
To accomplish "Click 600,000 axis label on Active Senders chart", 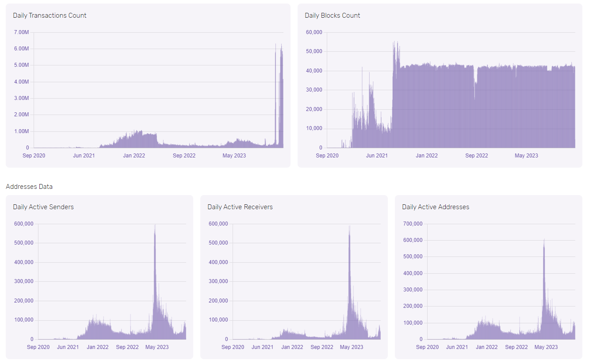I will [23, 224].
